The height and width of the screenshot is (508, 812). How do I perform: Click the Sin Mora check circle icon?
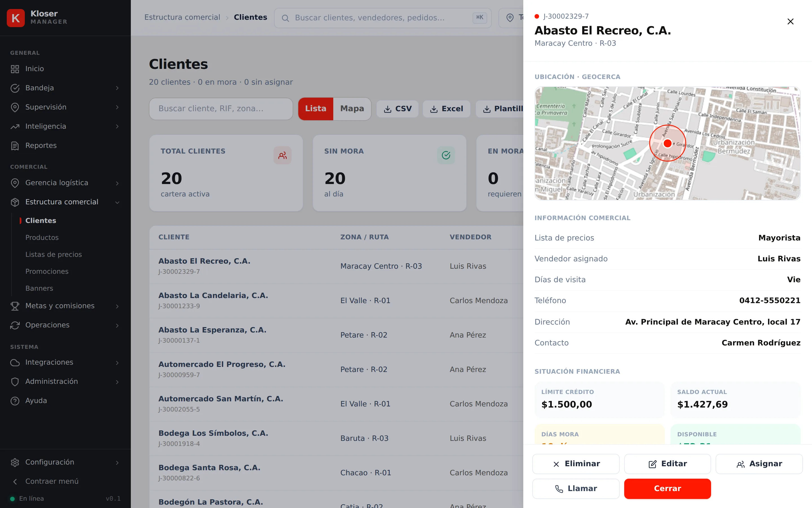tap(446, 155)
